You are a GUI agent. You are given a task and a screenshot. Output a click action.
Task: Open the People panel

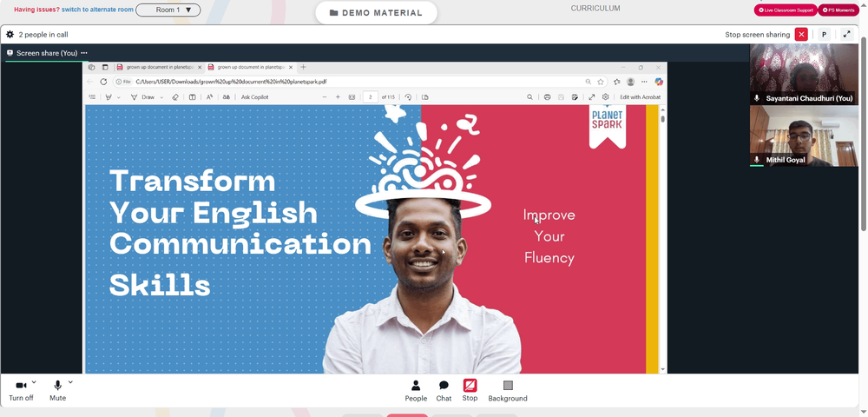coord(416,391)
